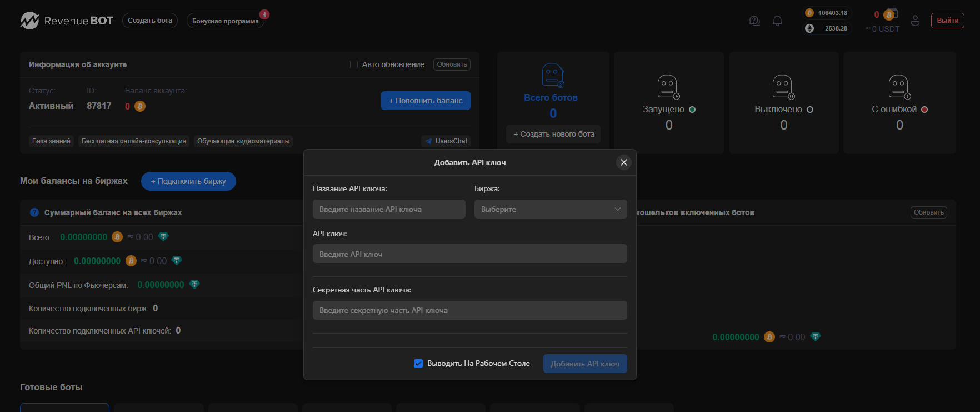Viewport: 980px width, 412px height.
Task: Click the Tether icon in the wallets panel total
Action: [x=816, y=337]
